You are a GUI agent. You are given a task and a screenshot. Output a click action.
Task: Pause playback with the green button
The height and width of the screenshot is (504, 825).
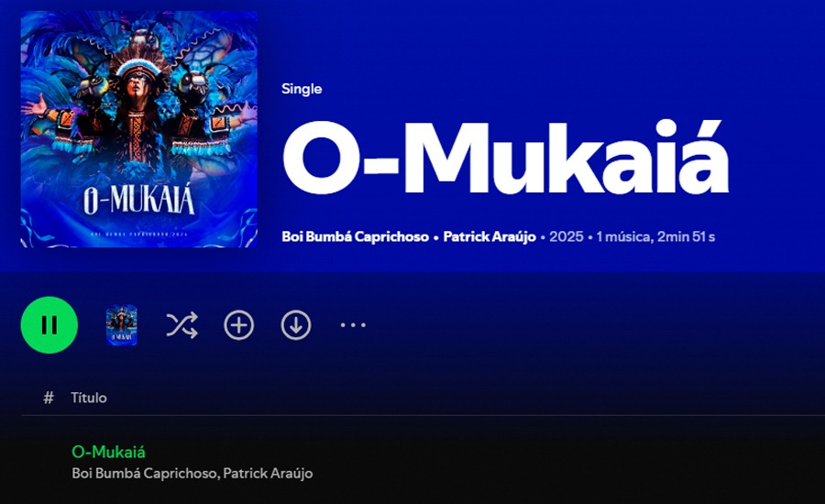tap(49, 325)
